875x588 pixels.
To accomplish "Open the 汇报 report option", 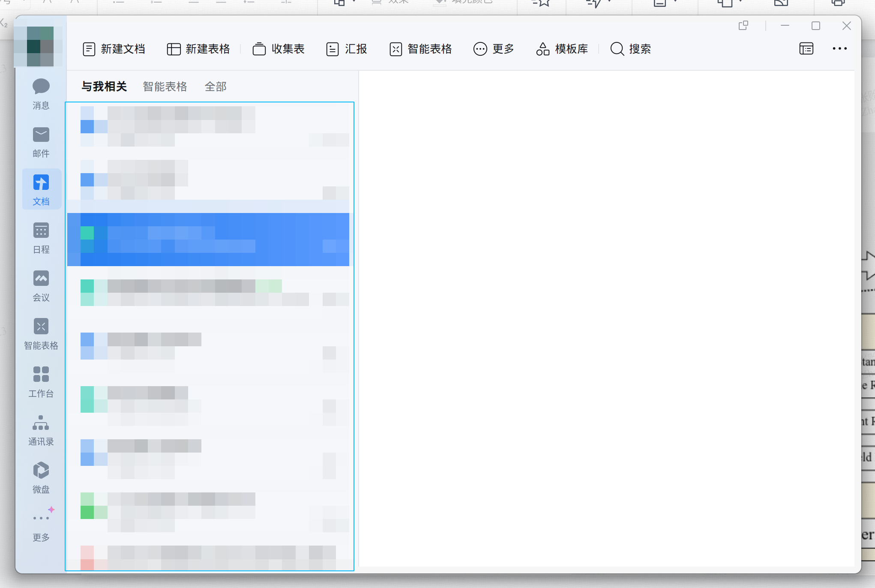I will [347, 49].
